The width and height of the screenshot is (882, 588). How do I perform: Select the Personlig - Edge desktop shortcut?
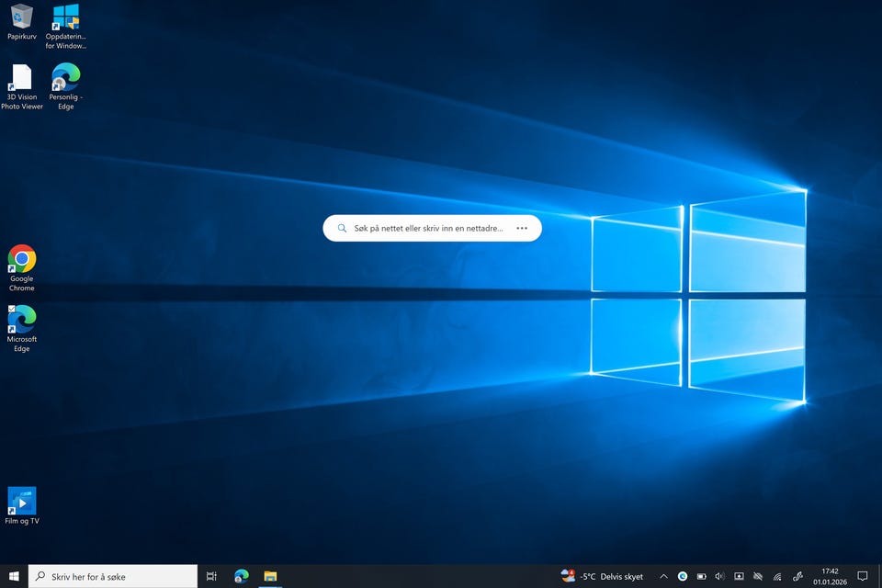[66, 86]
